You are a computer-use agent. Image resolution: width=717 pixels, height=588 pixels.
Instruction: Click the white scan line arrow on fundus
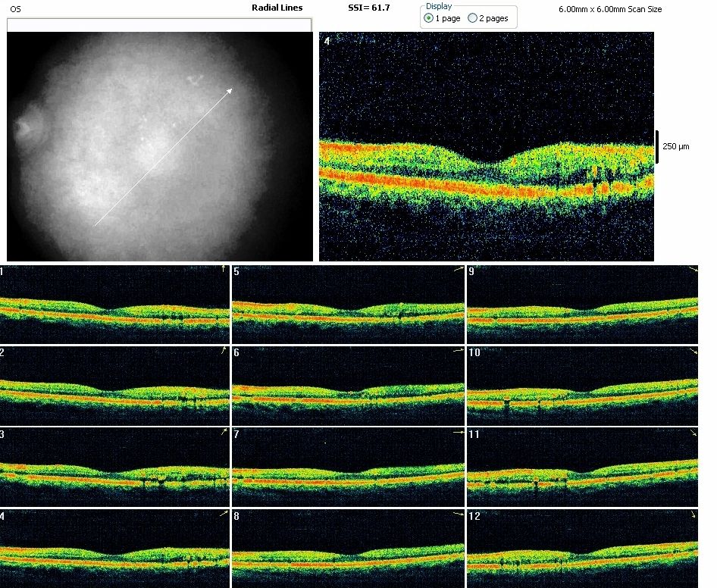click(162, 157)
